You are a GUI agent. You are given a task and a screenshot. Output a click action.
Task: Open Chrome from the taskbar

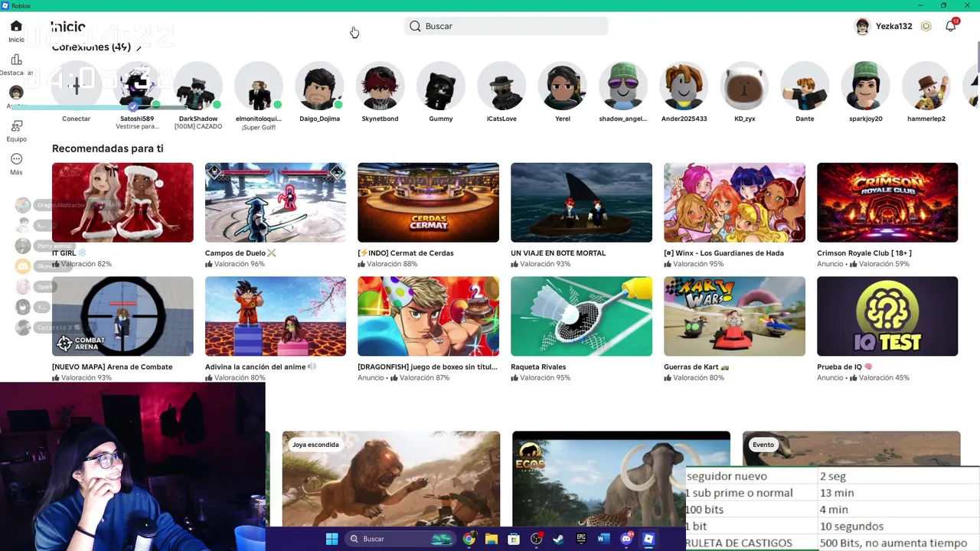tap(469, 539)
